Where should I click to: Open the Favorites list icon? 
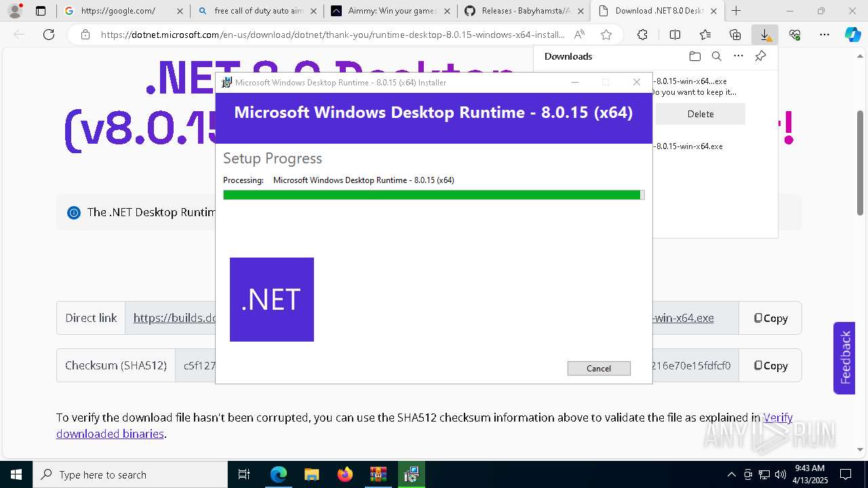[705, 35]
